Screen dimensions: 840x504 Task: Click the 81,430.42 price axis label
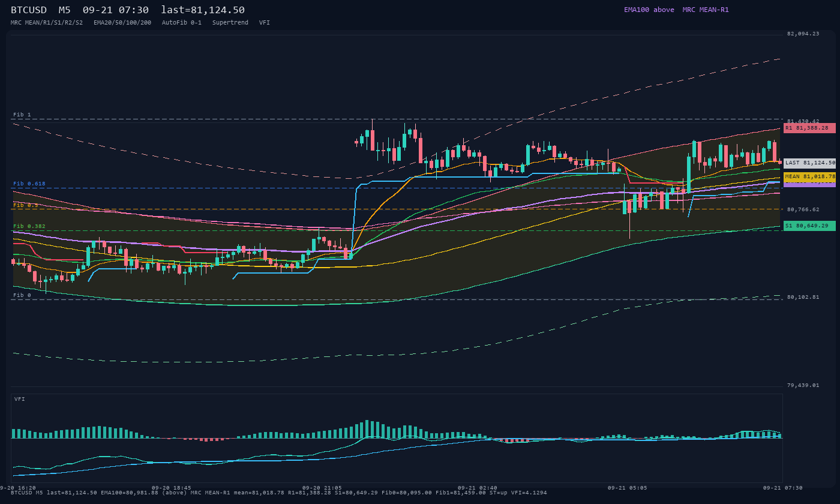(x=803, y=121)
